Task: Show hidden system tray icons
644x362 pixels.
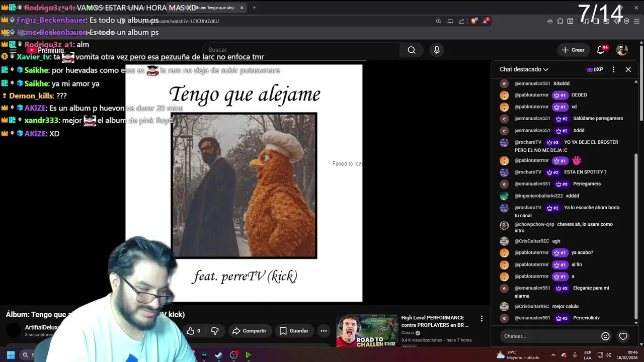Action: [x=553, y=355]
